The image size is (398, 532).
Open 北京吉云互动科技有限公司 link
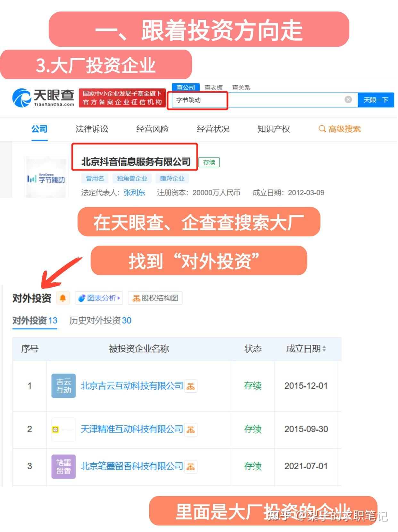pos(132,386)
